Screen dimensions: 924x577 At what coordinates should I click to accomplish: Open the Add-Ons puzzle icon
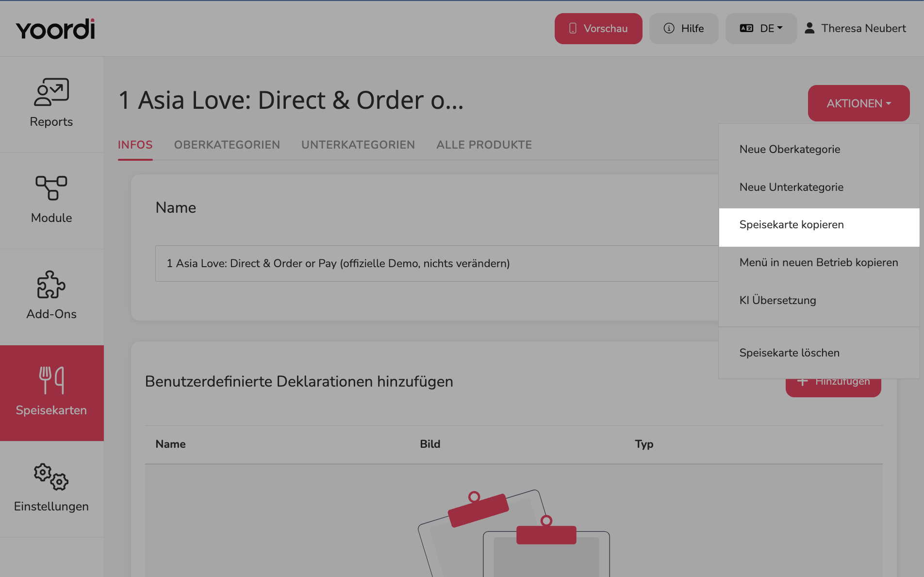[x=51, y=284]
